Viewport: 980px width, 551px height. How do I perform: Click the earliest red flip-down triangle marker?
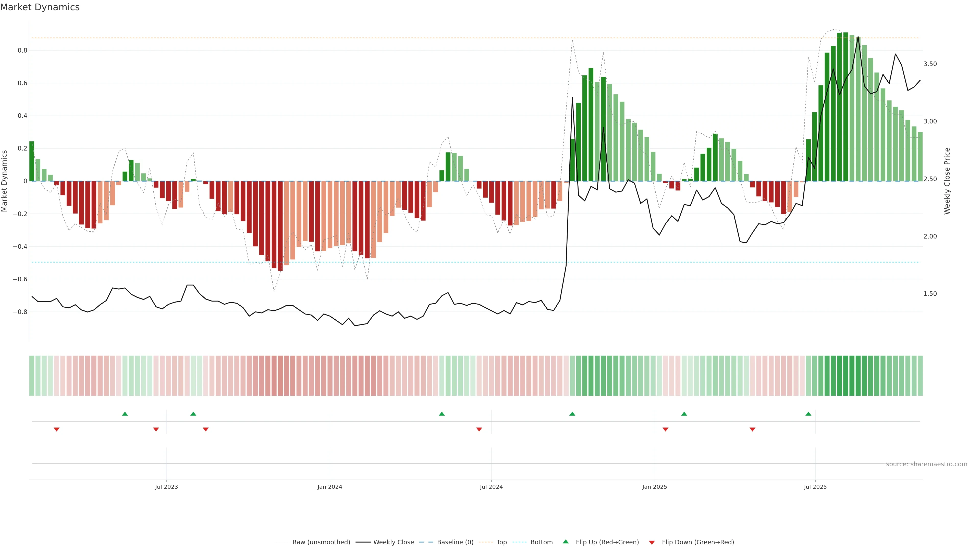pyautogui.click(x=57, y=429)
